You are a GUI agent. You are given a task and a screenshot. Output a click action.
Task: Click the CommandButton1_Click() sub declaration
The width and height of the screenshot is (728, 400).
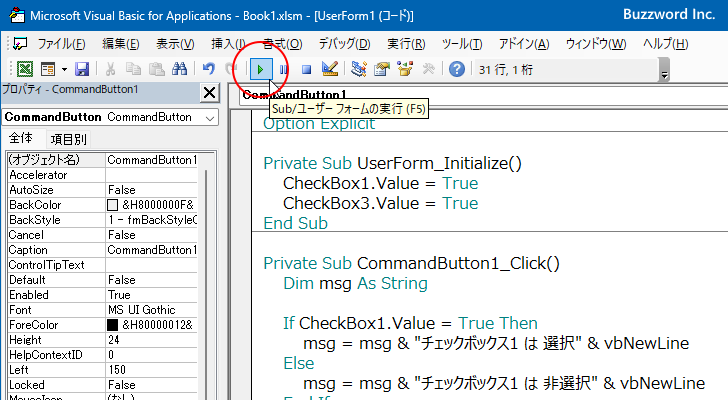coord(411,263)
